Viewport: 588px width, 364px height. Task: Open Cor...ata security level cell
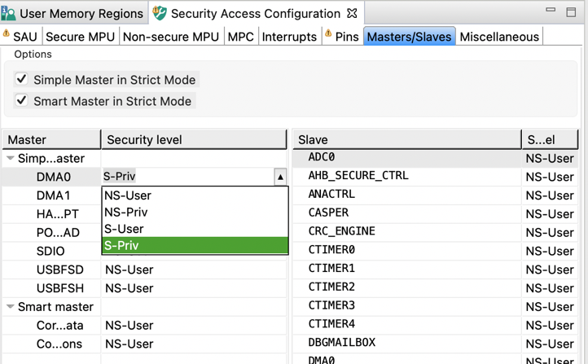coord(194,325)
